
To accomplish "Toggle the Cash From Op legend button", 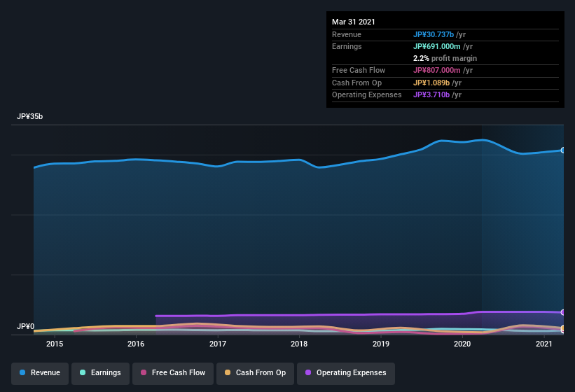I will pos(255,373).
